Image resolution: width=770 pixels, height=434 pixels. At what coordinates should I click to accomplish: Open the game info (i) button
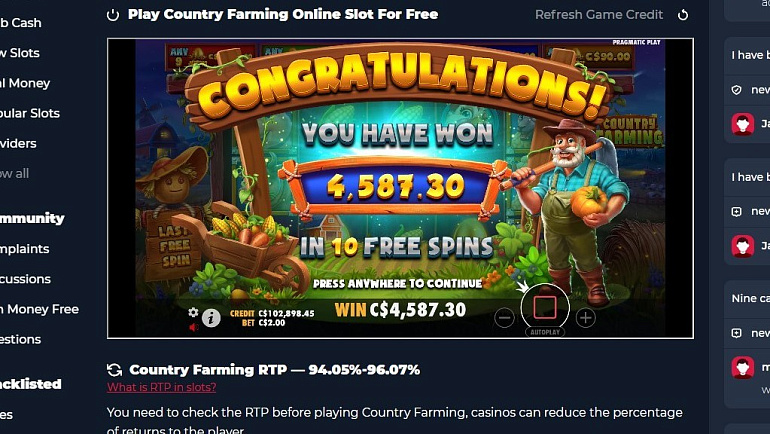(211, 318)
